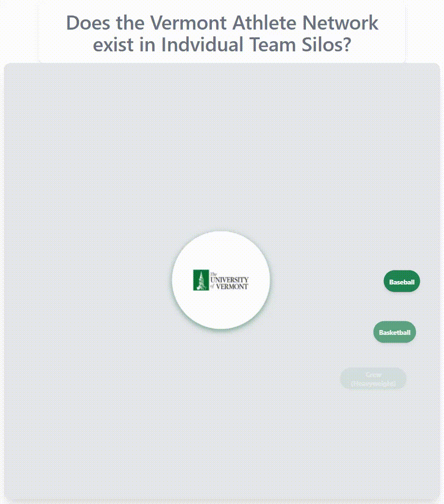Viewport: 444px width, 504px height.
Task: Click empty canvas left of the logo
Action: click(x=87, y=280)
